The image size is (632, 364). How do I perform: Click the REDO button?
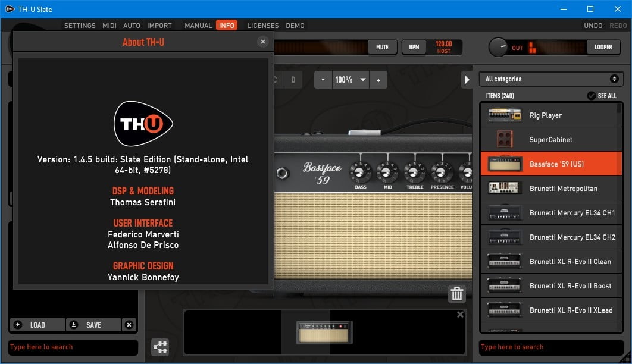click(618, 26)
